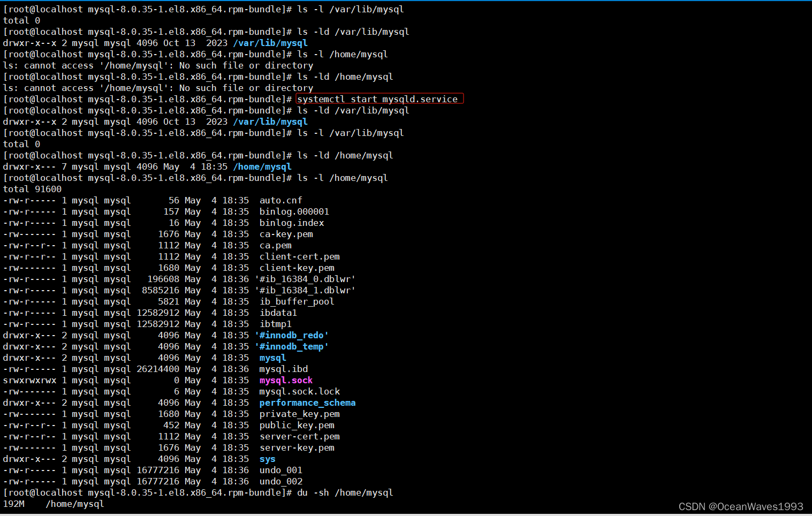Click the '#ib_16384_1.dblwr' file name

pos(305,290)
